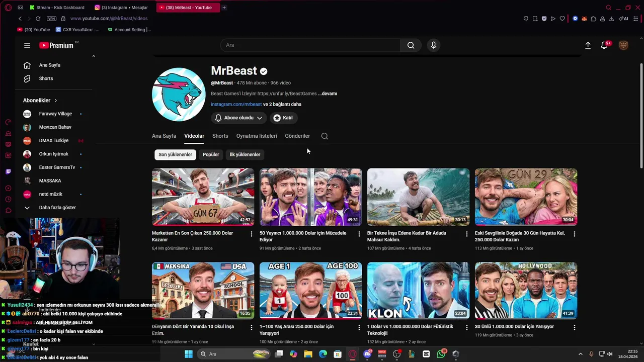This screenshot has width=644, height=362.
Task: Click the page vertical scrollbar
Action: [641, 116]
